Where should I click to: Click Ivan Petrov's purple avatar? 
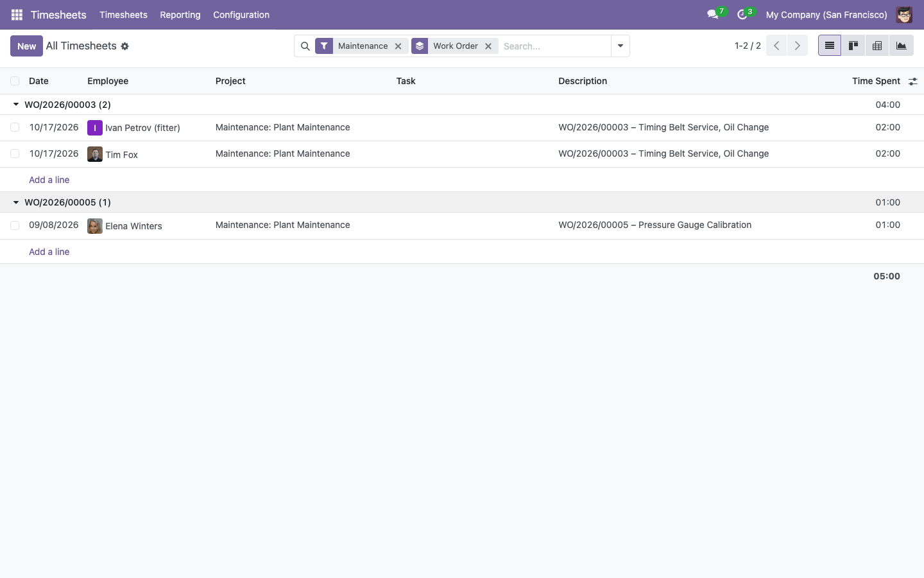[95, 128]
